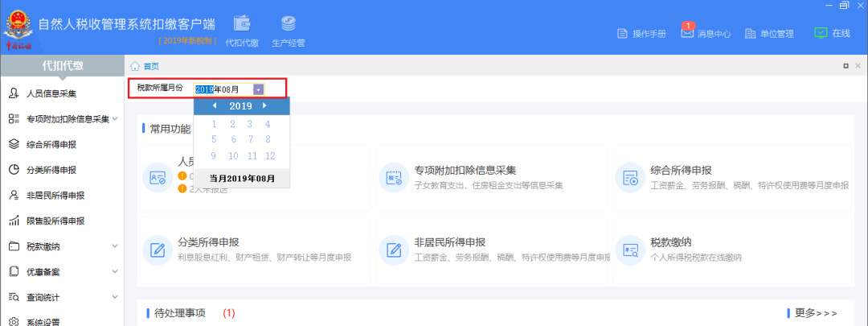868x326 pixels.
Task: Click 个人所得税税款在线缴纳 description
Action: click(x=696, y=258)
